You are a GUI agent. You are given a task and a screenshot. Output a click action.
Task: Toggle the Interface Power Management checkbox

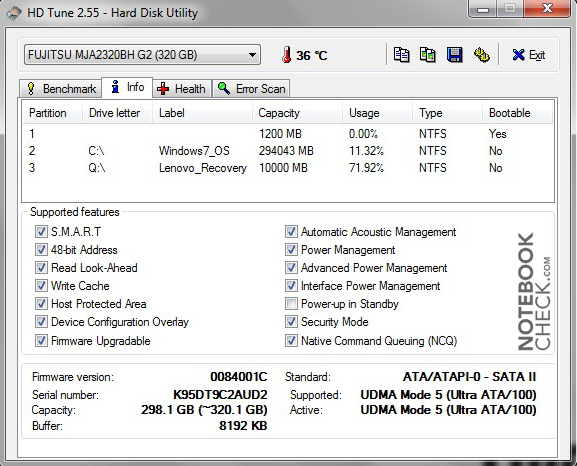click(x=291, y=286)
